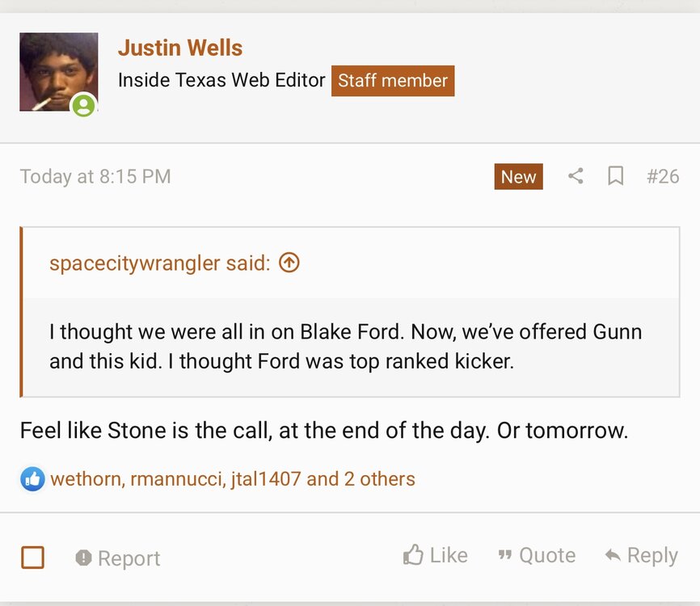Click the green online status badge
Viewport: 700px width, 606px height.
click(82, 105)
